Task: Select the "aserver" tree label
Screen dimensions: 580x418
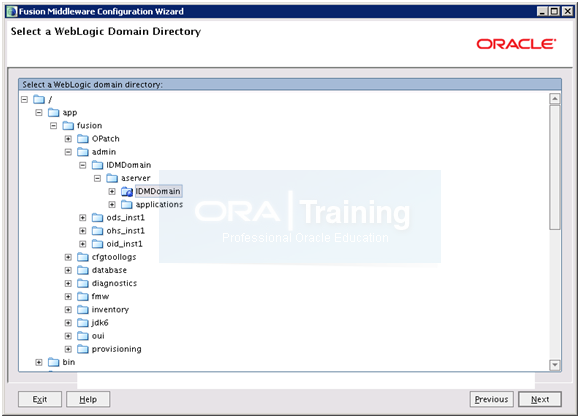Action: [x=136, y=178]
